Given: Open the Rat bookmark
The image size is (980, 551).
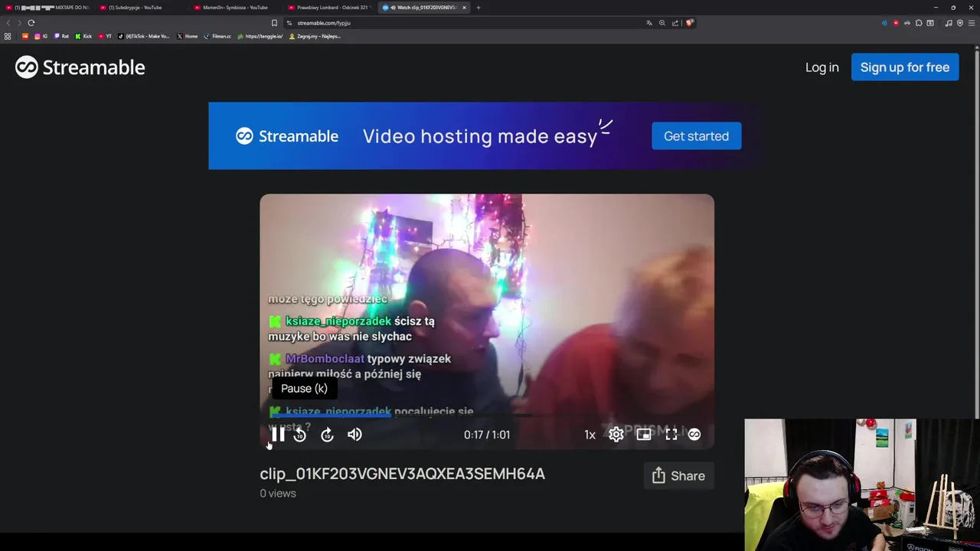Looking at the screenshot, I should (61, 36).
